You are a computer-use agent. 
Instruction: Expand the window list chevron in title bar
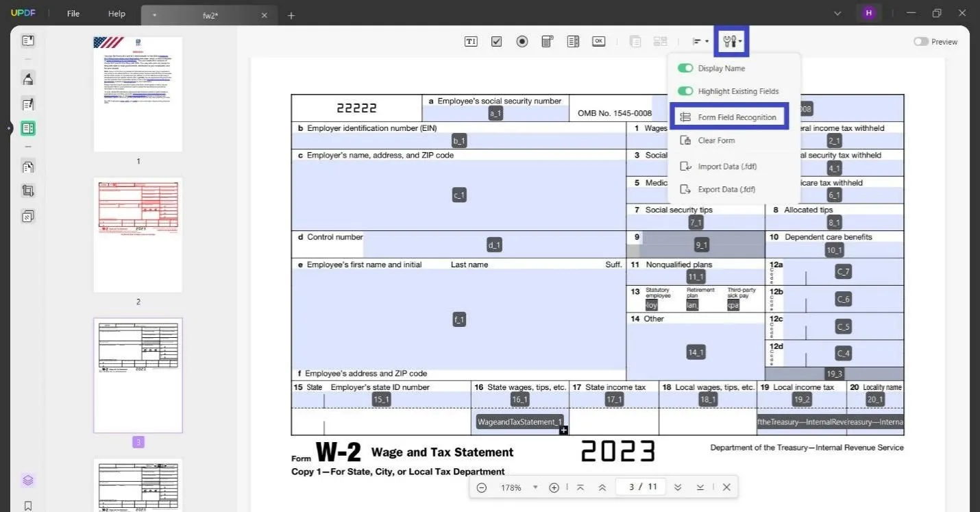pos(837,14)
